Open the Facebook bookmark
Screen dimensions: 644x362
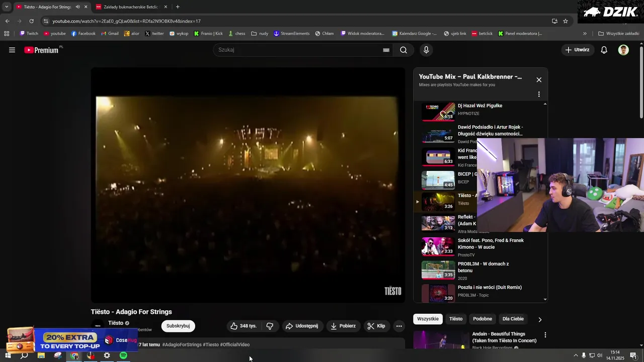pyautogui.click(x=83, y=34)
